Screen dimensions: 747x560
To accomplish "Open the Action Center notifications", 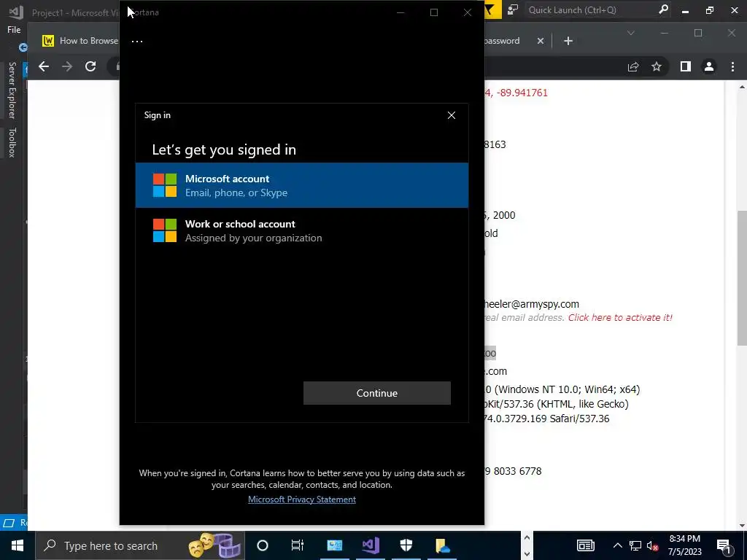I will (724, 545).
